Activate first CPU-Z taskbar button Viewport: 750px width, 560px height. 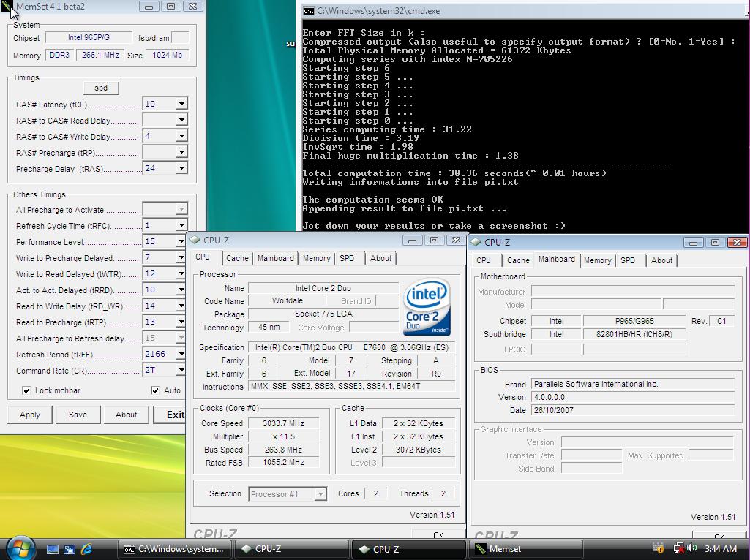[292, 550]
